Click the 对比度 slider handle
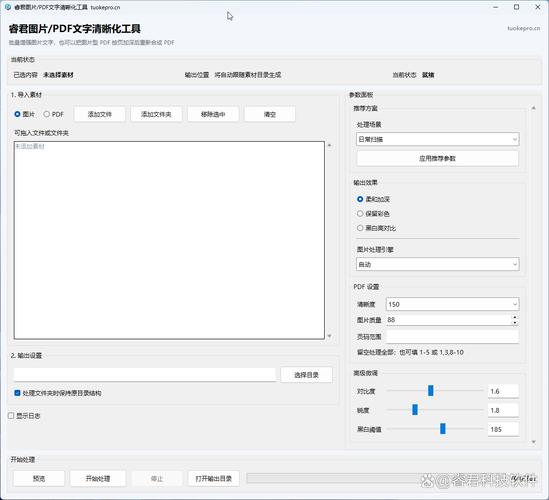The height and width of the screenshot is (500, 549). (431, 390)
